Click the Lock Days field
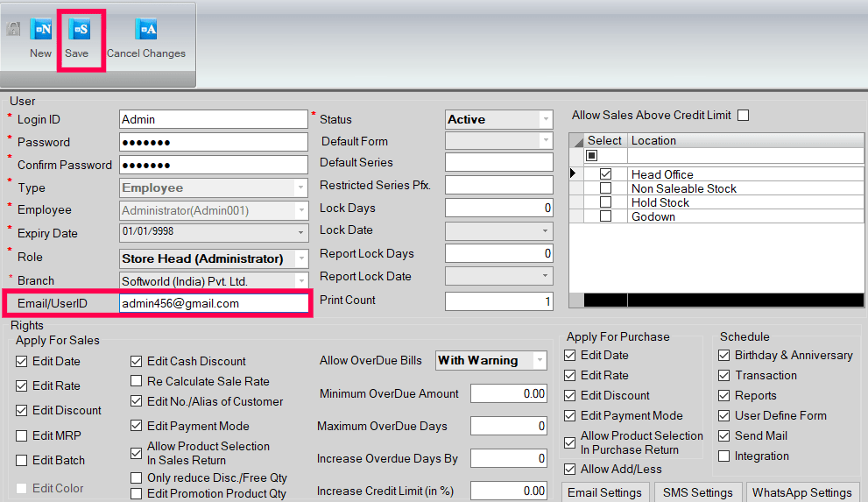Image resolution: width=868 pixels, height=502 pixels. (498, 208)
